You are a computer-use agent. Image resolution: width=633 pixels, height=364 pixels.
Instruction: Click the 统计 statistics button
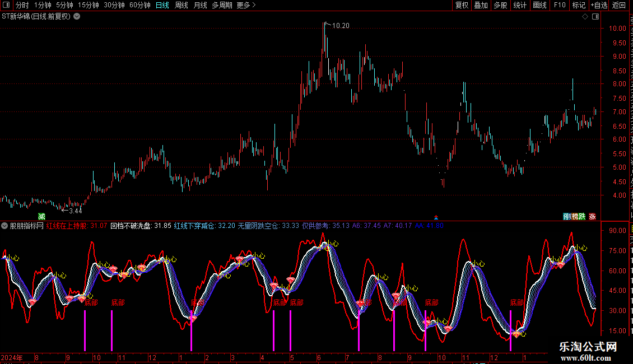tap(519, 5)
